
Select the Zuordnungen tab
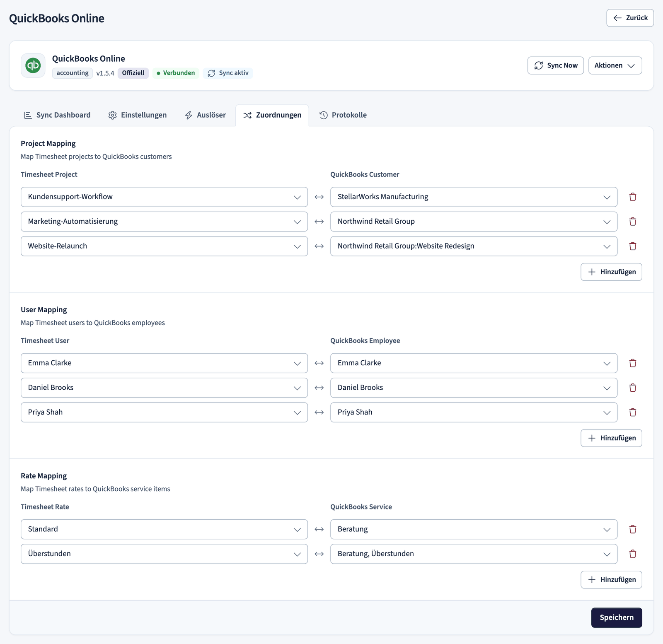[272, 115]
